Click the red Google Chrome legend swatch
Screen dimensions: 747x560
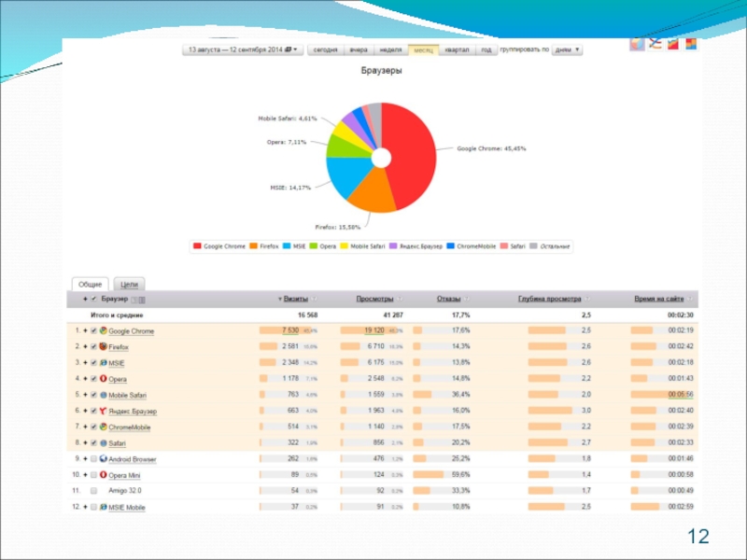tap(197, 246)
